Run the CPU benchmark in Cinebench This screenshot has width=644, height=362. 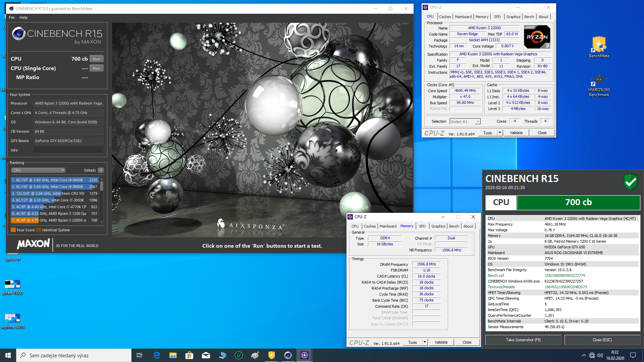(97, 59)
